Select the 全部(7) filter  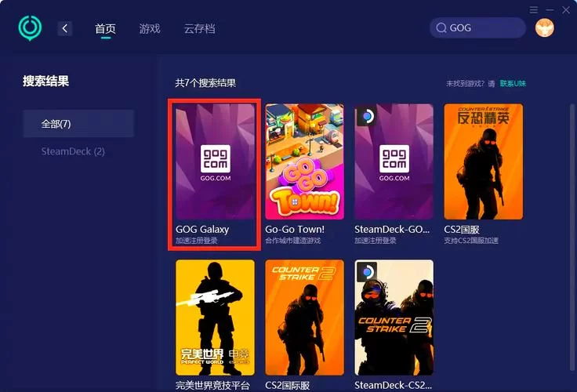click(x=78, y=124)
